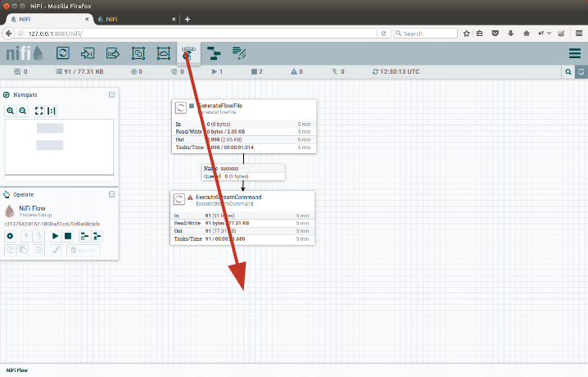Open a new Firefox tab
Image resolution: width=588 pixels, height=377 pixels.
pyautogui.click(x=188, y=19)
